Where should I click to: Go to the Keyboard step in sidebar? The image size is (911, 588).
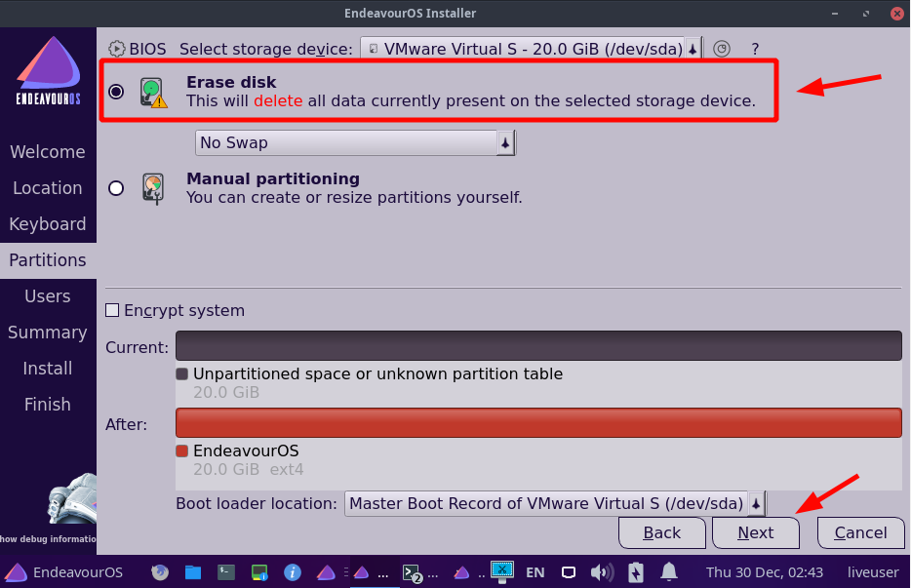pos(48,224)
